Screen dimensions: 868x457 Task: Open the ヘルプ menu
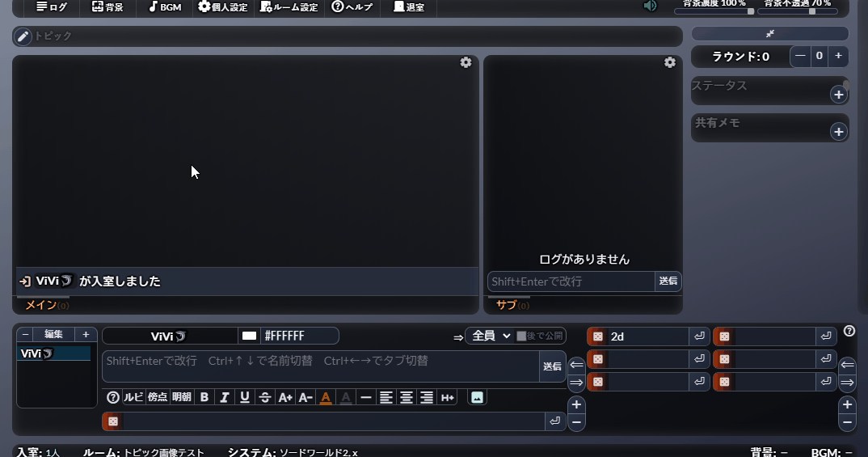352,6
